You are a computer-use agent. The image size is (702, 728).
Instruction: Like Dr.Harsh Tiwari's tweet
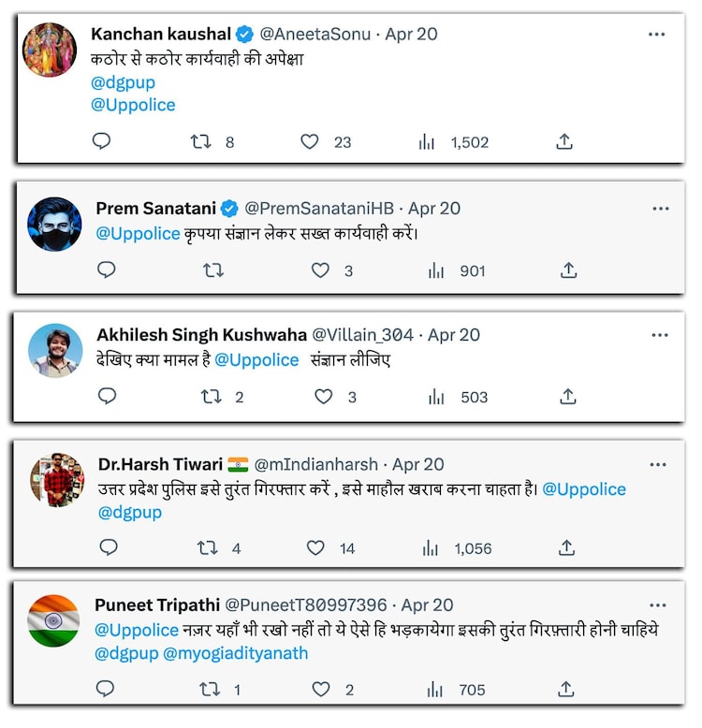(x=316, y=548)
